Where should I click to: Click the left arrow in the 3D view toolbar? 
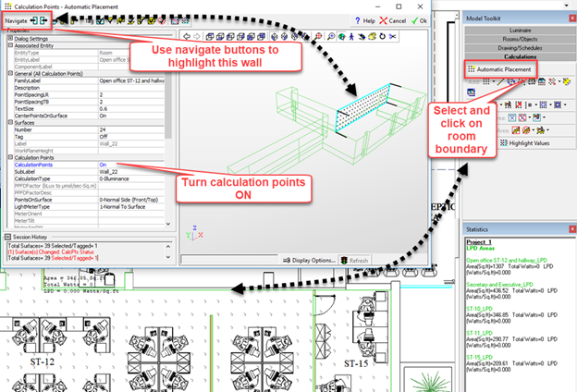click(x=185, y=36)
